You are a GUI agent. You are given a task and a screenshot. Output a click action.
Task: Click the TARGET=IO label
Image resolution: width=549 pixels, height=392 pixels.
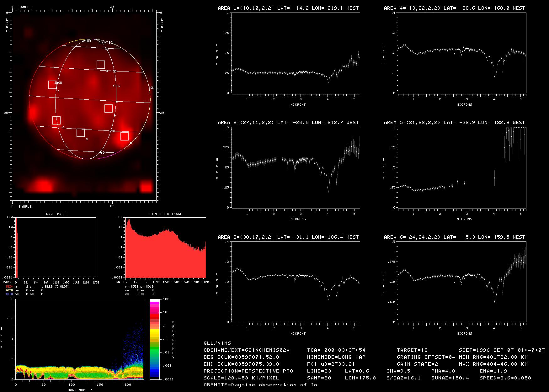412,350
